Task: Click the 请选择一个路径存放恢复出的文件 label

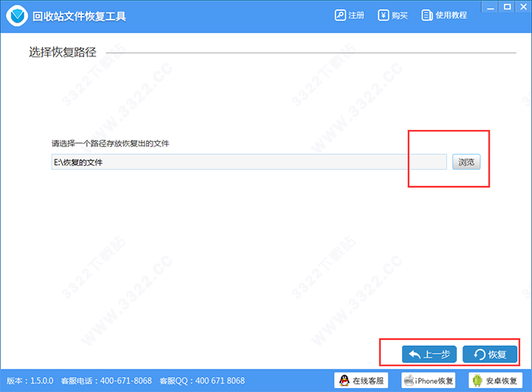Action: [x=110, y=143]
